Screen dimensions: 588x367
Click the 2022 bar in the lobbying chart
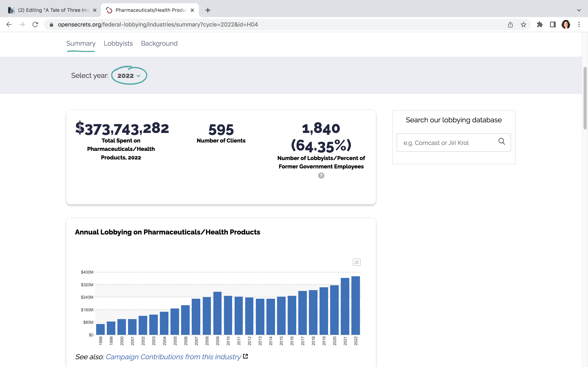point(355,305)
